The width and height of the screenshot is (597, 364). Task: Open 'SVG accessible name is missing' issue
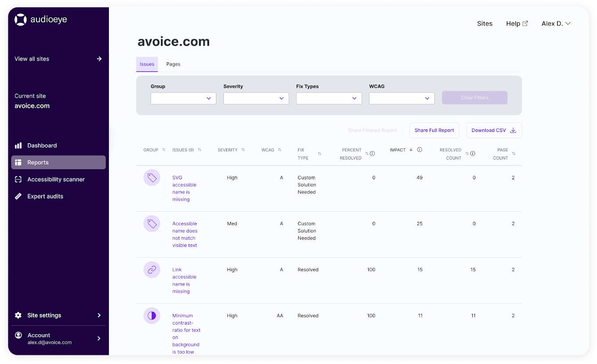point(184,189)
